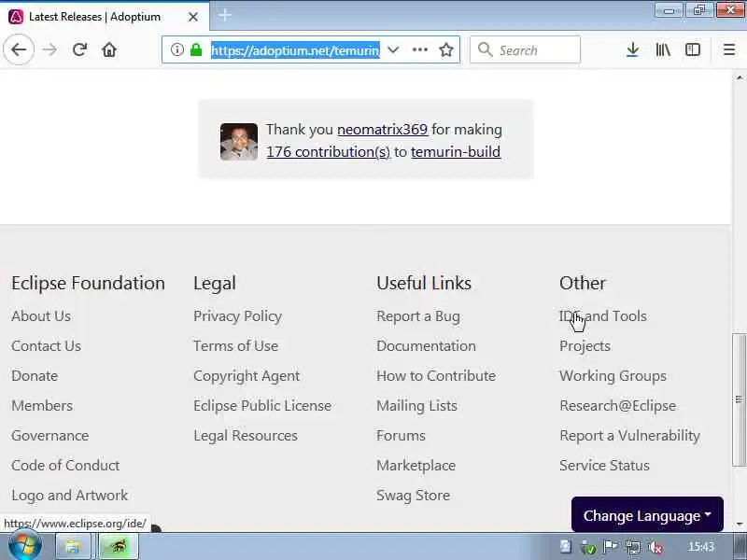
Task: Click Report a Bug link
Action: (x=418, y=316)
